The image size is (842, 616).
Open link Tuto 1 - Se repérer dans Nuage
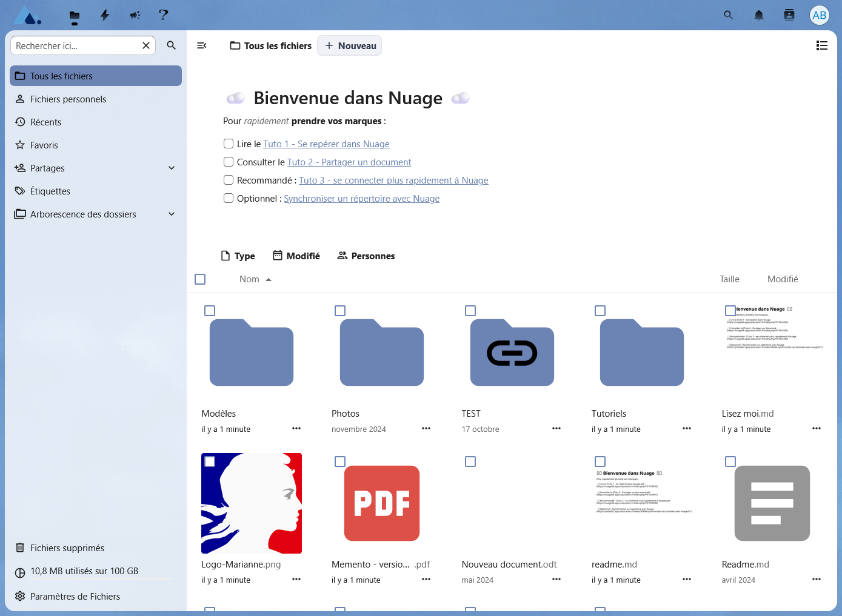point(326,144)
